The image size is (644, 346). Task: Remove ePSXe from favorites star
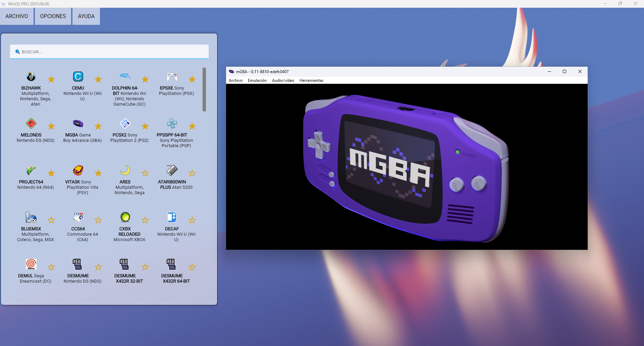pos(192,79)
